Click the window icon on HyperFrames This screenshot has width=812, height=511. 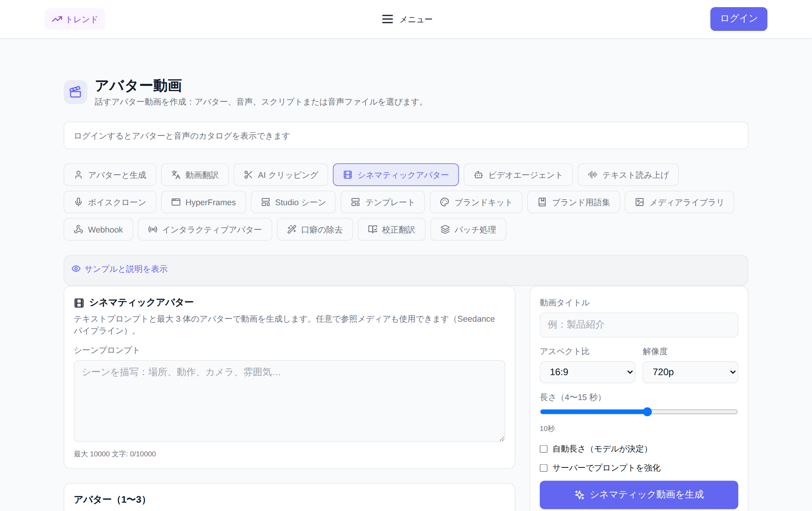pyautogui.click(x=176, y=202)
